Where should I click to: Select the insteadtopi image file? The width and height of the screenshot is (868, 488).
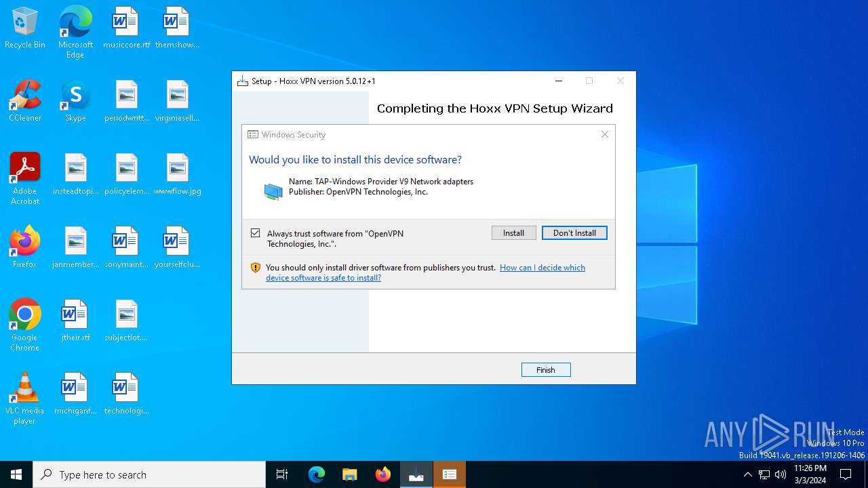click(75, 175)
